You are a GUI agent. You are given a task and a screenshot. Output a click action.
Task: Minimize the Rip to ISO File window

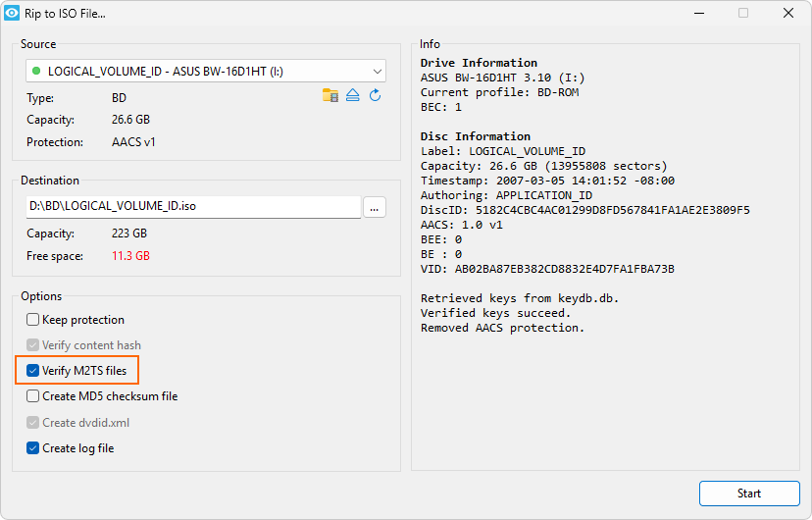pyautogui.click(x=699, y=13)
